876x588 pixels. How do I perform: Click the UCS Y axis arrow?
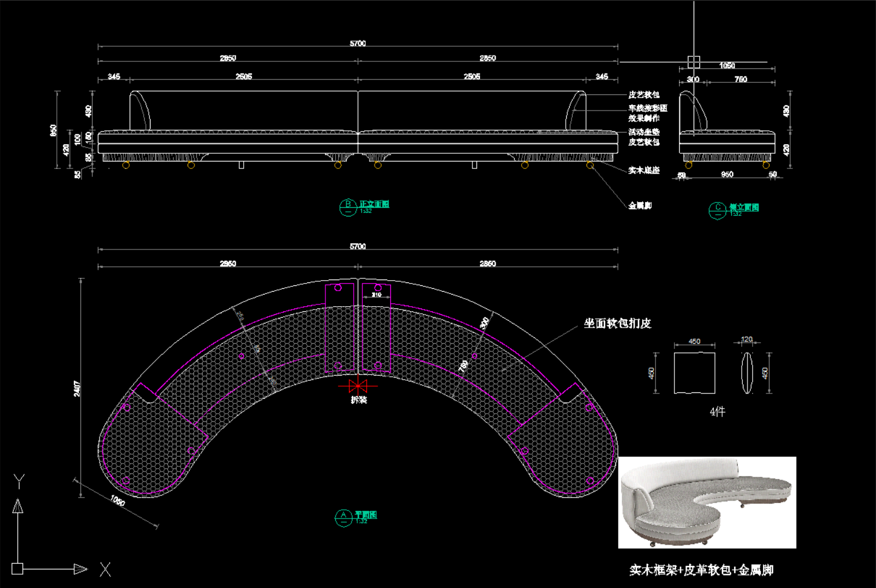tap(18, 506)
